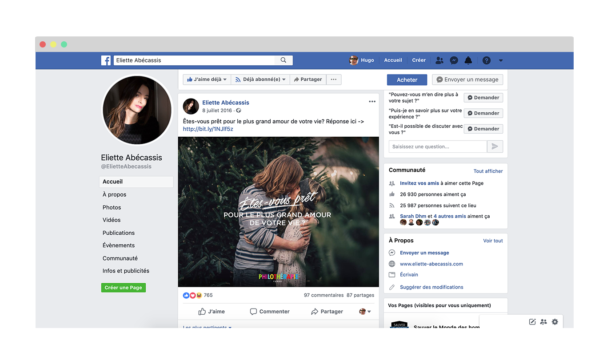Open Eliette Abécassis post author link
The width and height of the screenshot is (607, 364).
(x=226, y=103)
